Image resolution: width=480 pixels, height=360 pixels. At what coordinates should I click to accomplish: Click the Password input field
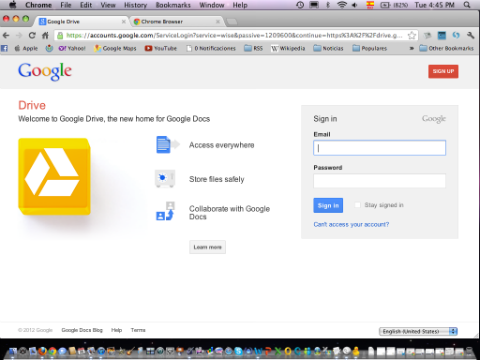(x=379, y=181)
